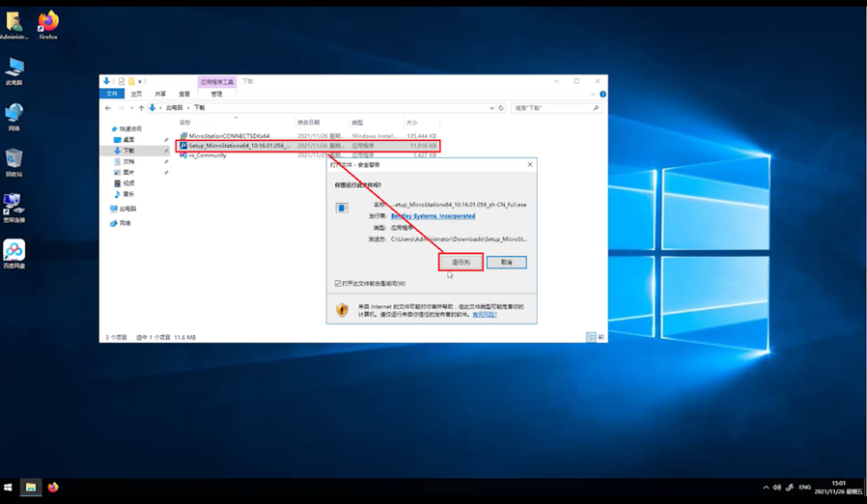Refresh the folder via address bar refresh icon
Image resolution: width=867 pixels, height=504 pixels.
click(501, 108)
